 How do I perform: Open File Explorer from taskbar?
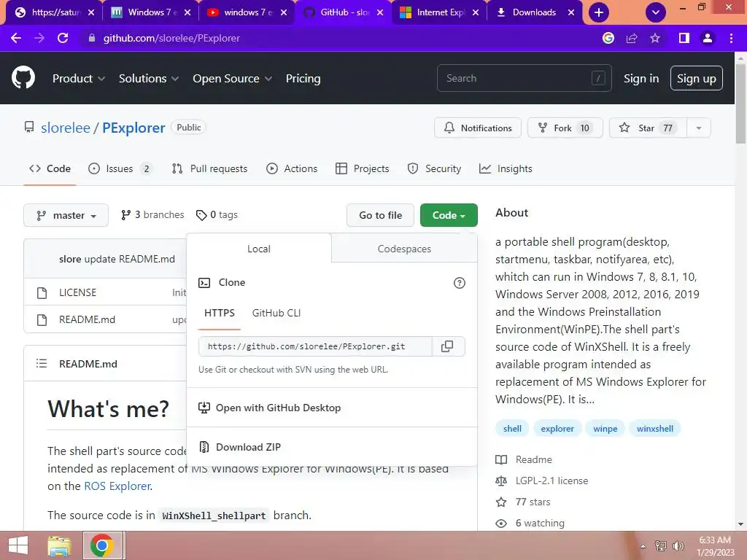point(60,545)
